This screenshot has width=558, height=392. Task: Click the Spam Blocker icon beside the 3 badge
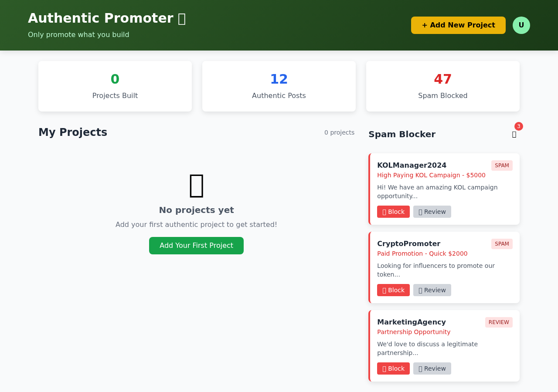pos(514,134)
